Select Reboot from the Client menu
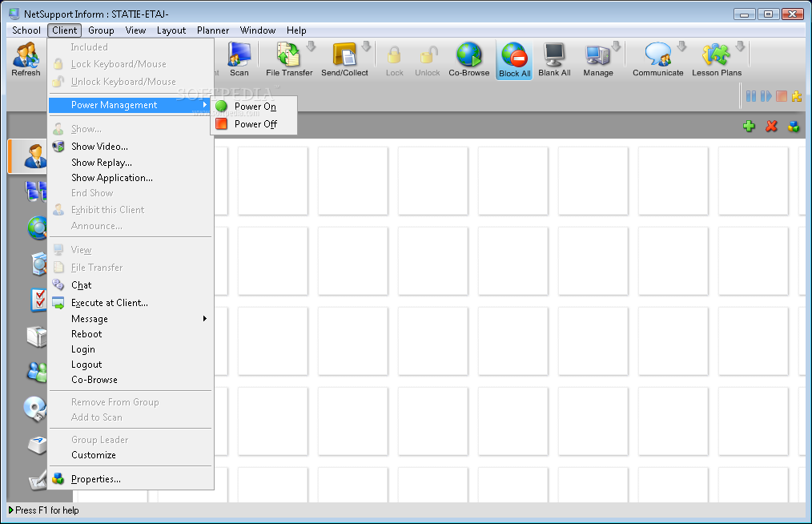Viewport: 812px width, 524px height. [131, 334]
